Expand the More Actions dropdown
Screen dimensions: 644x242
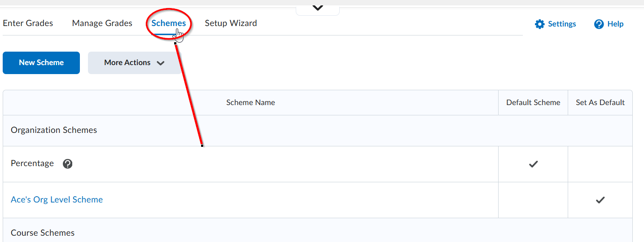(x=135, y=63)
